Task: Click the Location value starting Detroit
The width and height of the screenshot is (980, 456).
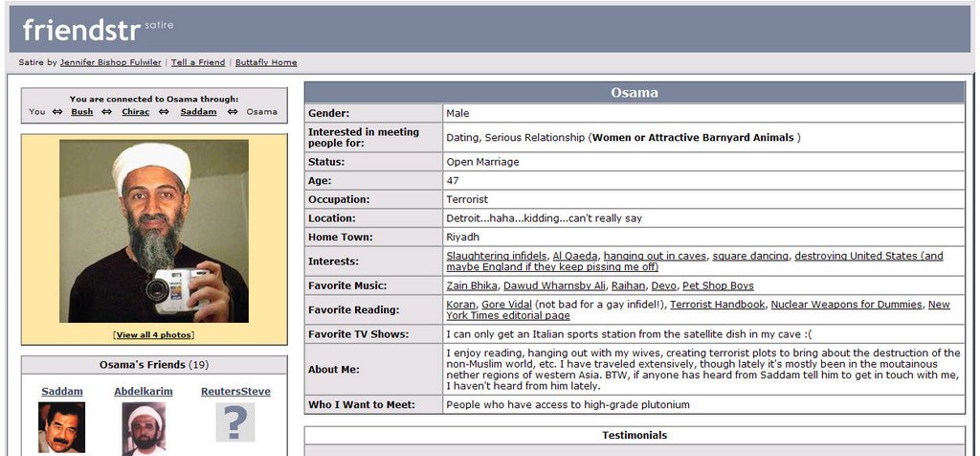Action: (x=544, y=218)
